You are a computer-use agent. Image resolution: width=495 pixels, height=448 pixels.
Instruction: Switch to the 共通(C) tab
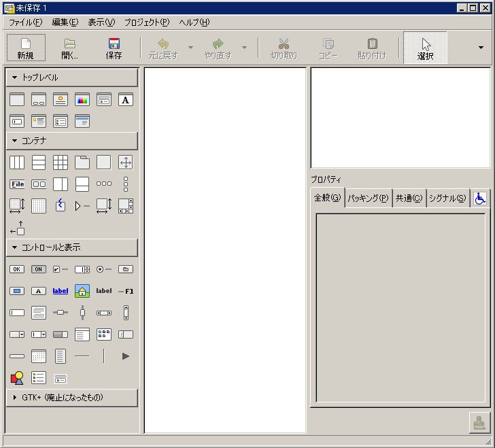coord(409,199)
